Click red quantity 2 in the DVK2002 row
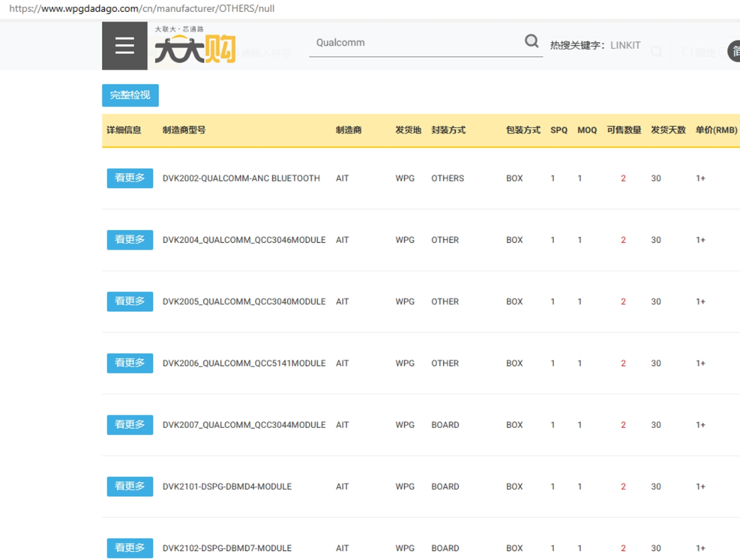The width and height of the screenshot is (740, 560). click(623, 179)
